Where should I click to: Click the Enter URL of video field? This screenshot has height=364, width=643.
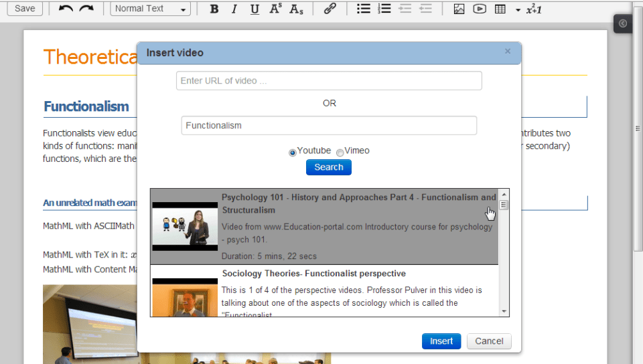click(x=329, y=81)
